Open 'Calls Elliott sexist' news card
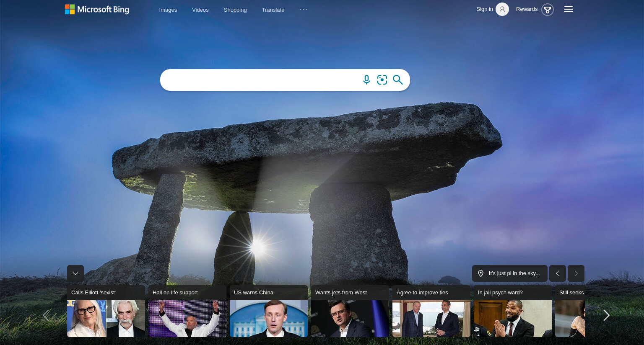 [x=106, y=311]
